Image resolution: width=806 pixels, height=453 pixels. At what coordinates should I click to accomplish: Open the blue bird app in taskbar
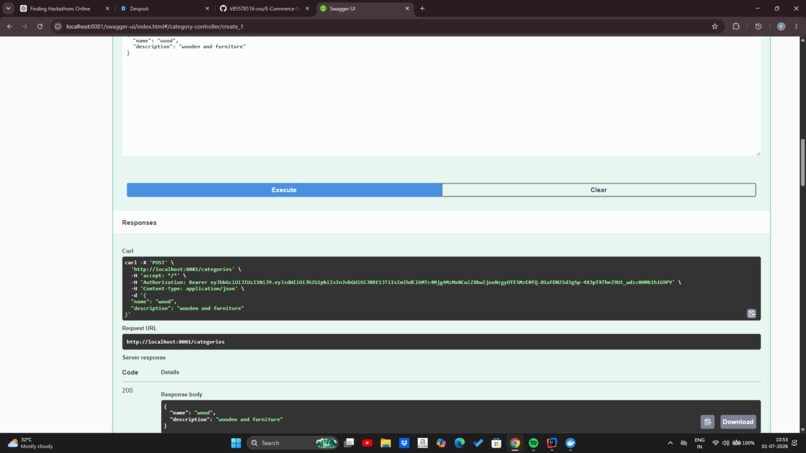[570, 443]
